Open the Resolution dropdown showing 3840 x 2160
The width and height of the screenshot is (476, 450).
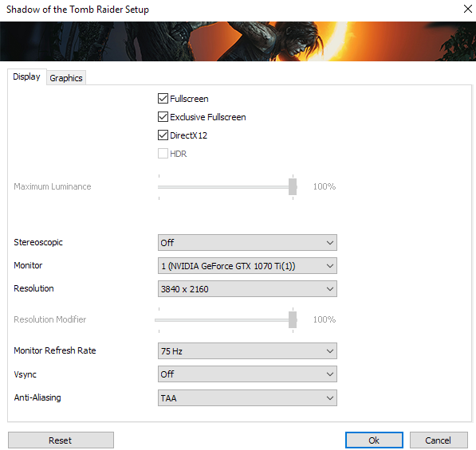point(247,289)
